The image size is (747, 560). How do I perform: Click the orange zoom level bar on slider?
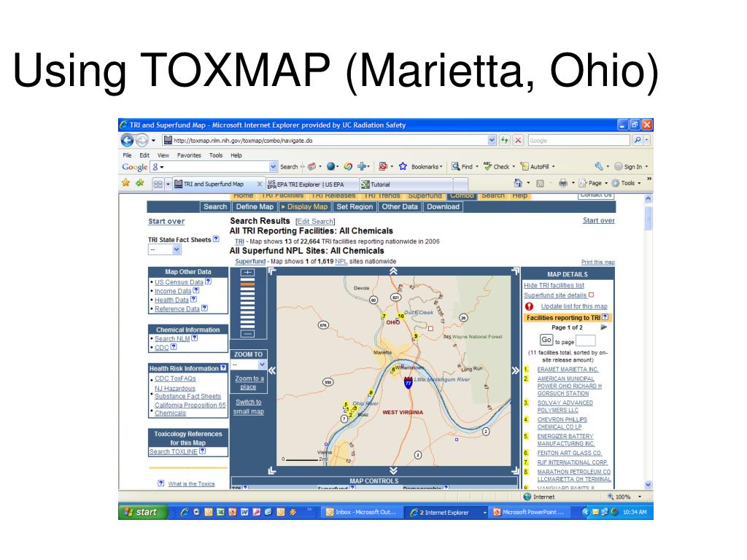click(247, 284)
